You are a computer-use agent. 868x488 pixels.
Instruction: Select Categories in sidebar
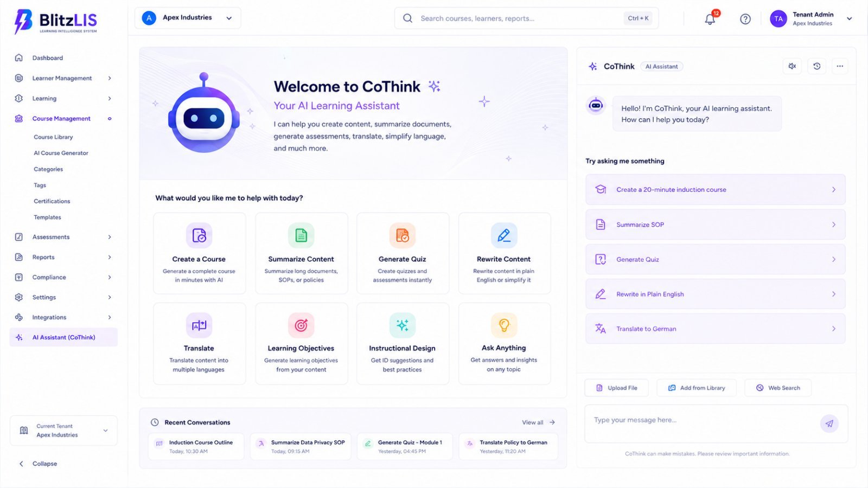[48, 169]
